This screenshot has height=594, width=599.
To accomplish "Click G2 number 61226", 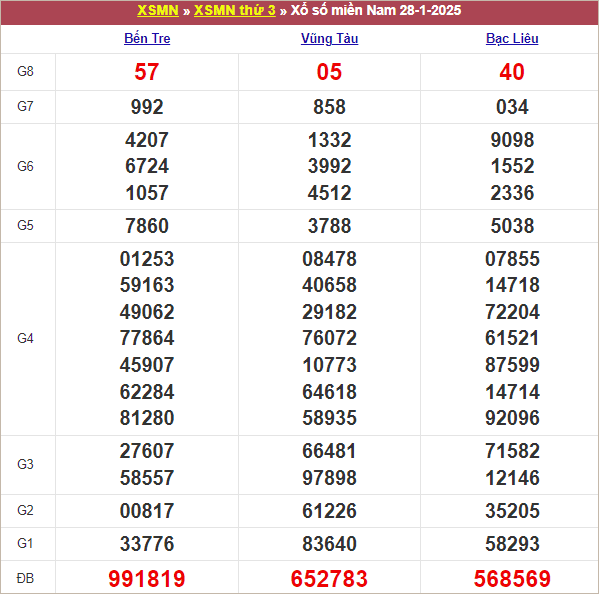I will [x=329, y=511].
